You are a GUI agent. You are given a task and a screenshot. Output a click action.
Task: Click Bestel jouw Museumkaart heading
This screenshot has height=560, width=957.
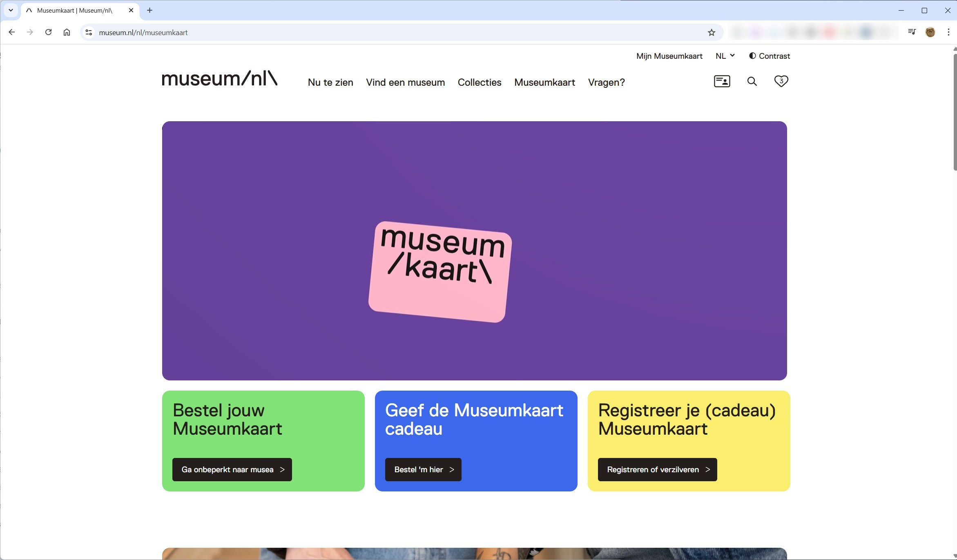228,419
